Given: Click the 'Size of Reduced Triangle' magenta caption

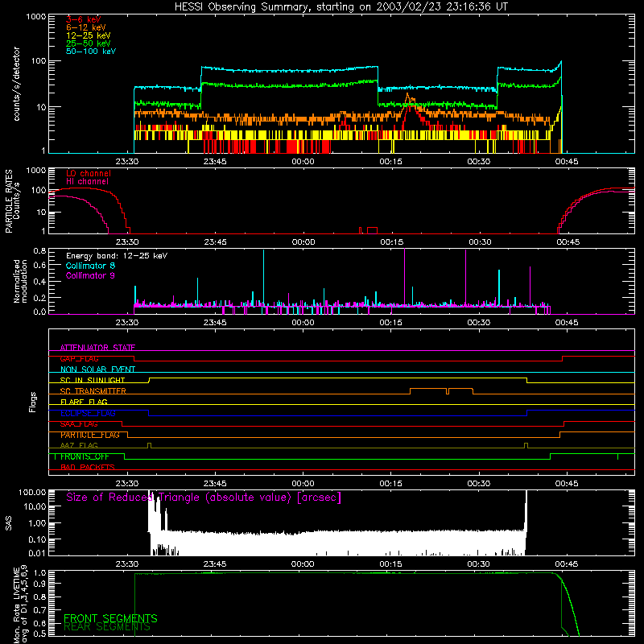Looking at the screenshot, I should [204, 497].
